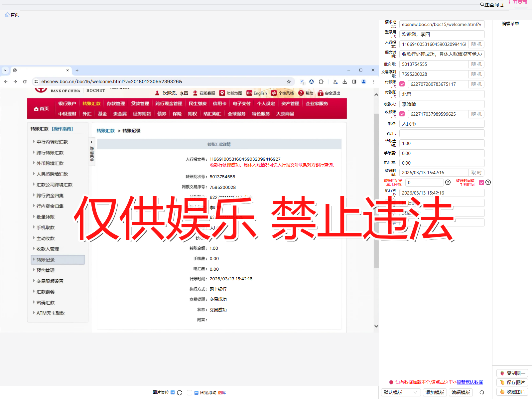532x419 pixels.
Task: Toggle the 固定滚动 checkbox at bottom
Action: 190,392
